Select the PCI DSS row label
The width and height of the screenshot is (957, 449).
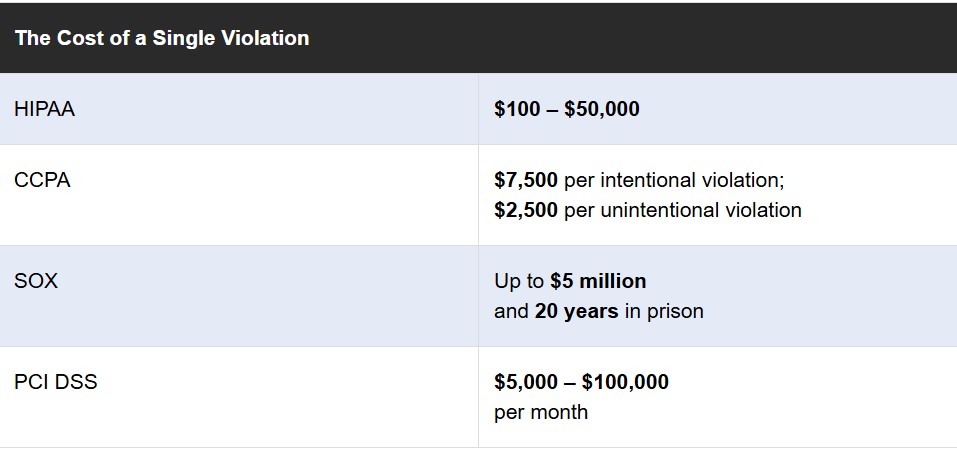point(56,382)
